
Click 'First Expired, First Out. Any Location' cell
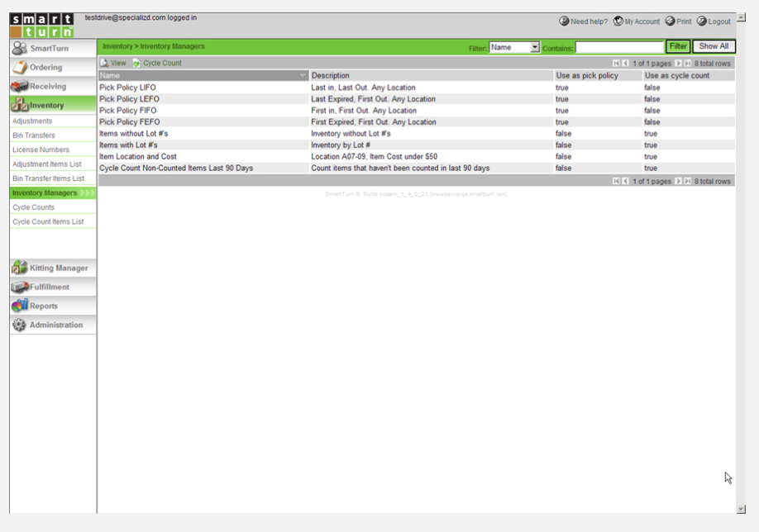click(373, 122)
